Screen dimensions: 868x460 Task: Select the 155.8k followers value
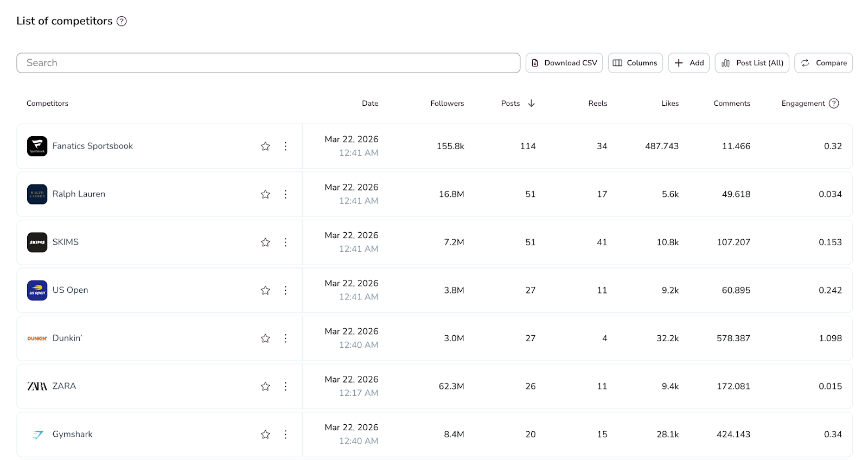[451, 146]
